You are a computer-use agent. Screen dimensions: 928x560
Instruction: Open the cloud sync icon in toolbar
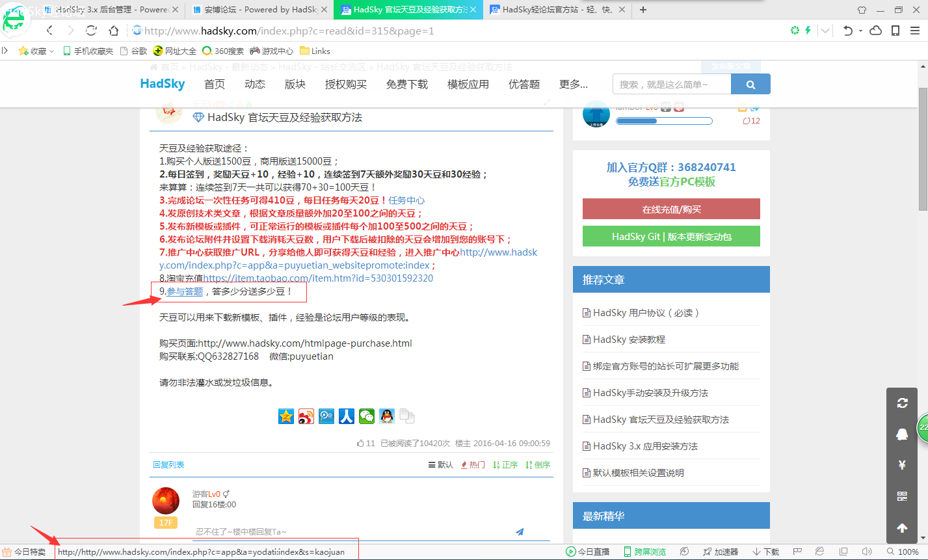pos(876,31)
